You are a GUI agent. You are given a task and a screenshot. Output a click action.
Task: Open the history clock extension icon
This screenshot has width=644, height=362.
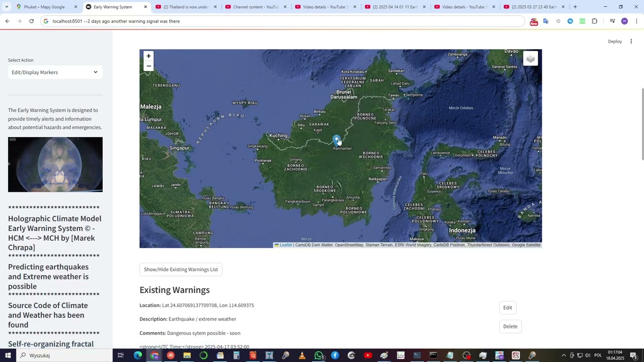pyautogui.click(x=558, y=21)
